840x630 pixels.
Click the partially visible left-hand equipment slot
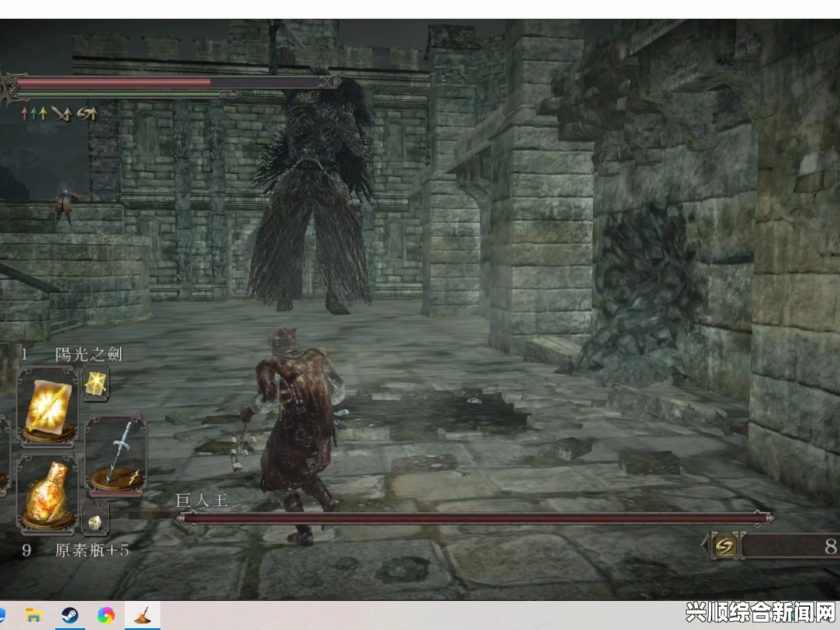[3, 455]
